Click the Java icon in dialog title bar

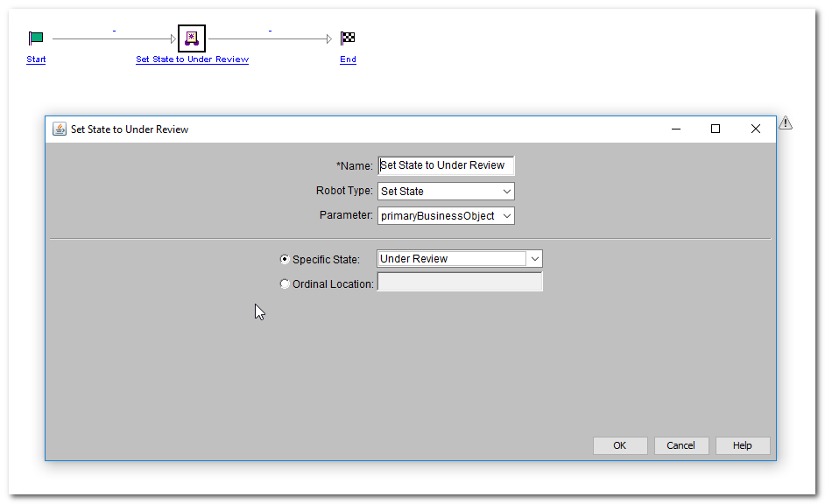tap(60, 129)
